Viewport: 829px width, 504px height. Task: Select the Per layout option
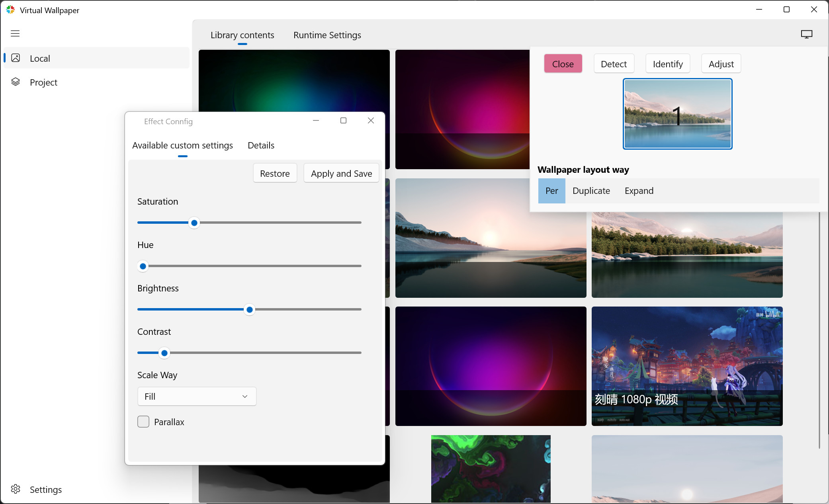click(x=551, y=191)
